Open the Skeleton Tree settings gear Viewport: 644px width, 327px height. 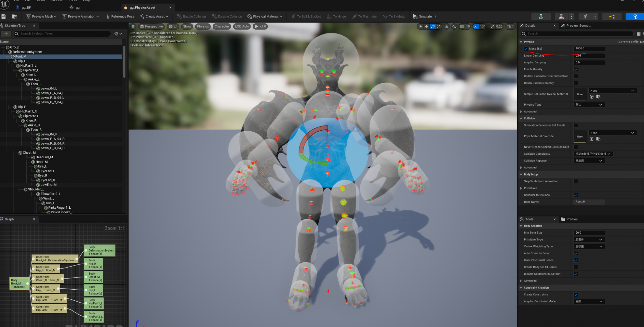116,33
